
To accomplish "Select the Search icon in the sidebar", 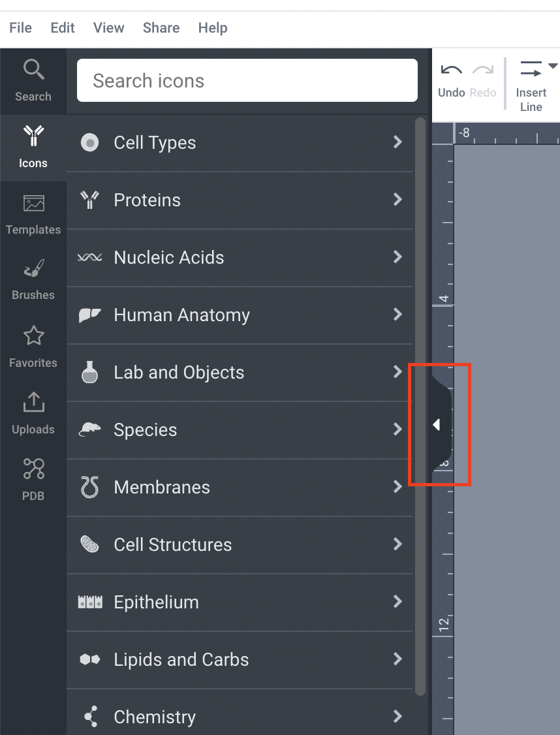I will pyautogui.click(x=33, y=78).
